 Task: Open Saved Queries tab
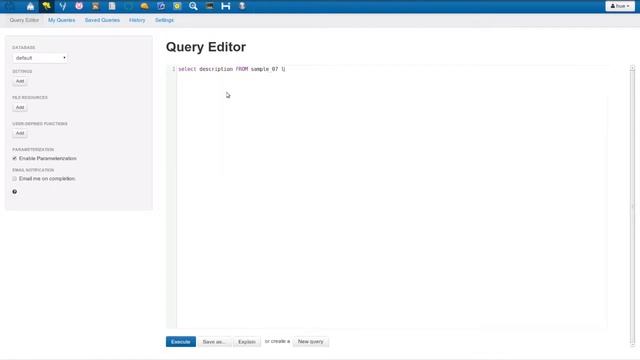[102, 20]
